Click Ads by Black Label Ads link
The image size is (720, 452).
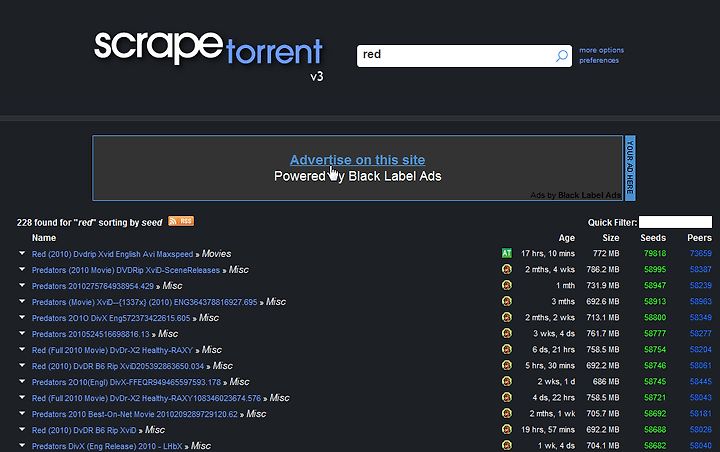[x=575, y=195]
